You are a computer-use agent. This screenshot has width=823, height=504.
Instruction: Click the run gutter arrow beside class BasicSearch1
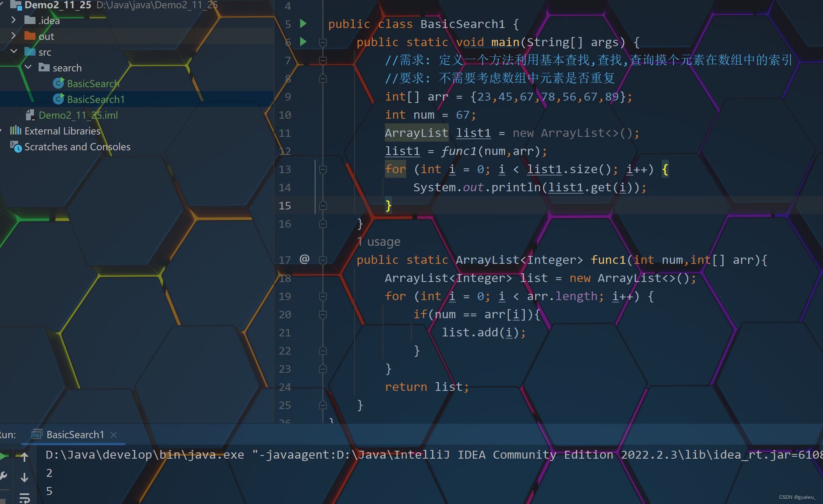tap(303, 24)
